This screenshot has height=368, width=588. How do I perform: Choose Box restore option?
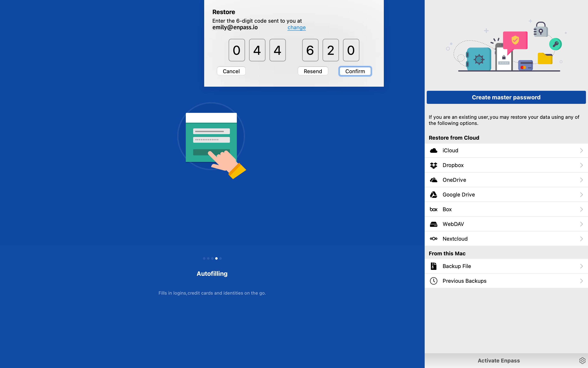(x=506, y=209)
